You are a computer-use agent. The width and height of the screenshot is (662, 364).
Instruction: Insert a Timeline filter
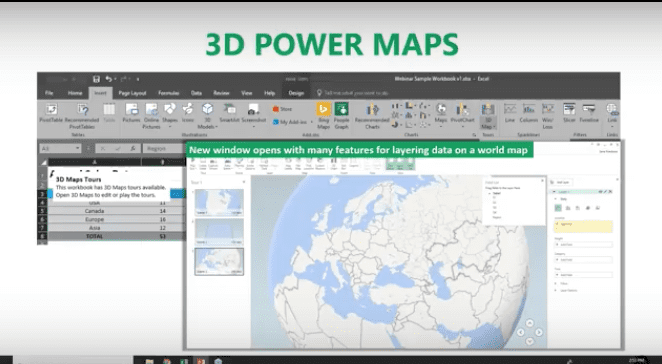click(589, 113)
